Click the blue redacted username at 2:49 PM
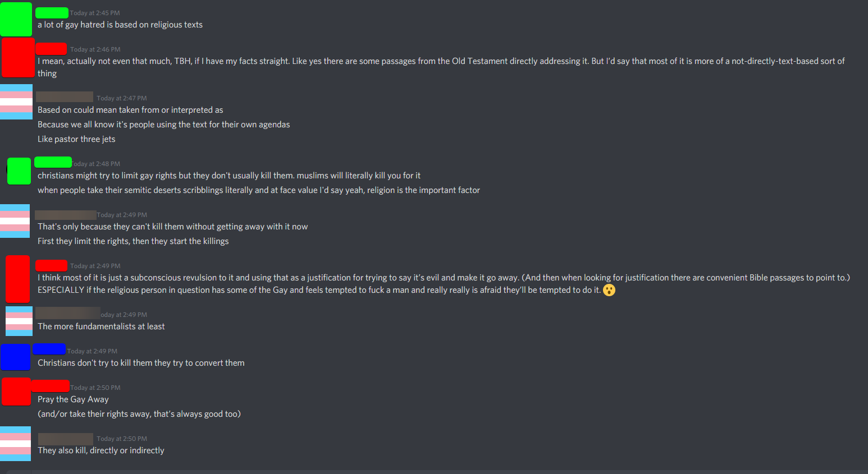Image resolution: width=868 pixels, height=474 pixels. point(49,349)
